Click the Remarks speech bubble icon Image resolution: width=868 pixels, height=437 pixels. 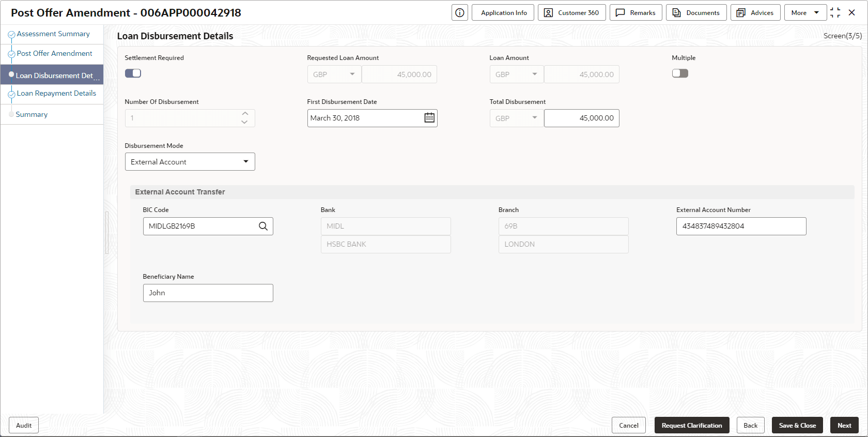point(621,13)
